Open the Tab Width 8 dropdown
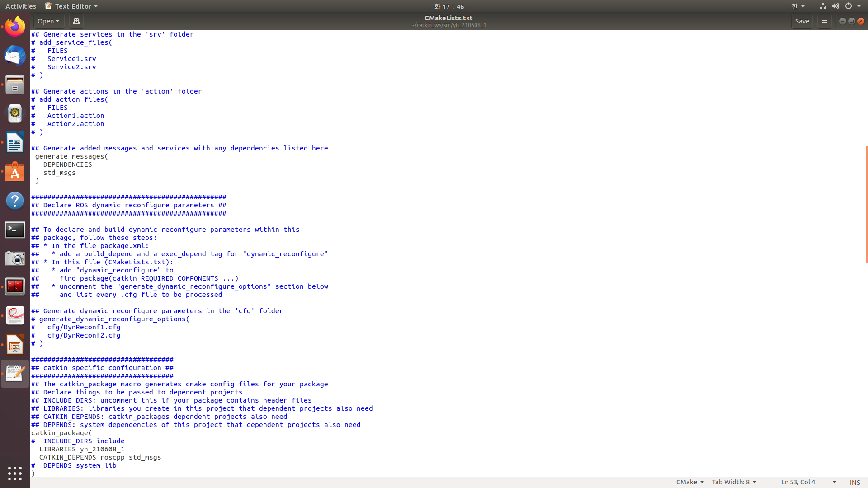The height and width of the screenshot is (488, 868). coord(734,482)
